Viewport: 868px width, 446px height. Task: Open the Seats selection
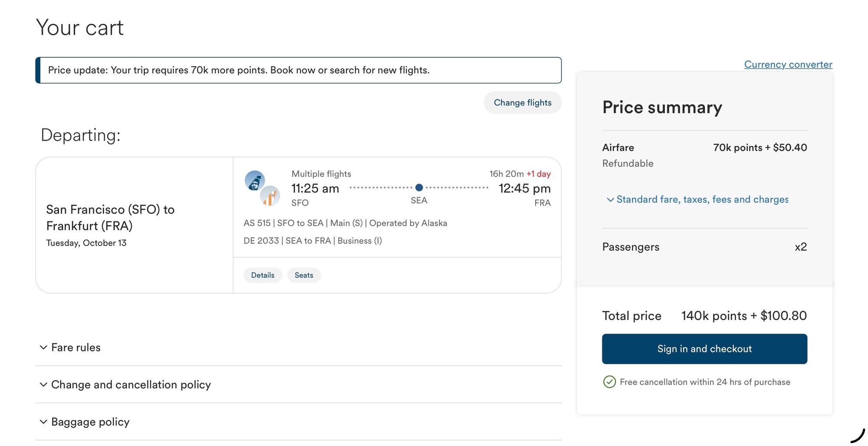pos(304,275)
